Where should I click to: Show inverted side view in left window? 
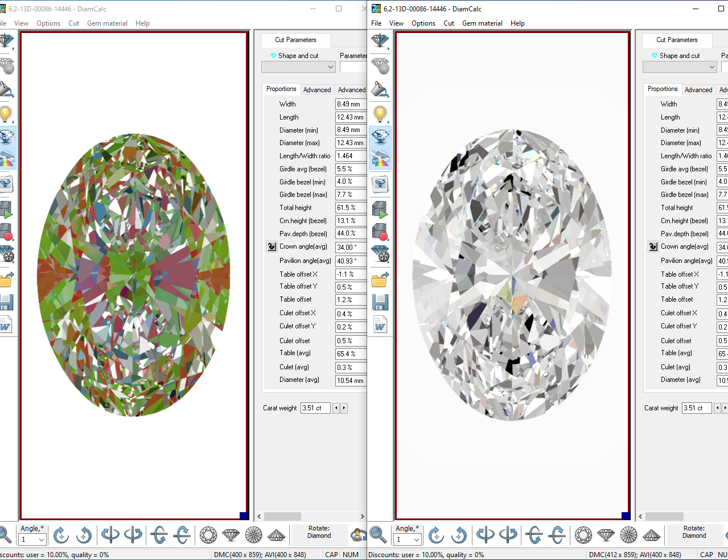(277, 535)
